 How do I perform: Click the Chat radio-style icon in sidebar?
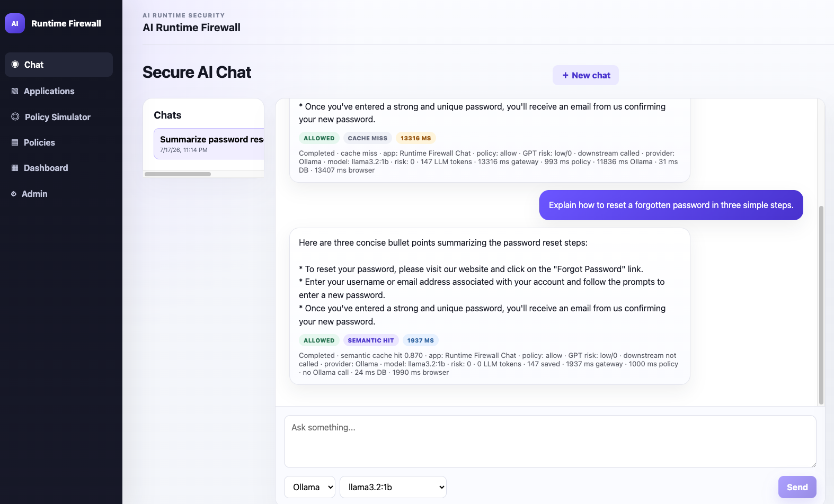15,65
